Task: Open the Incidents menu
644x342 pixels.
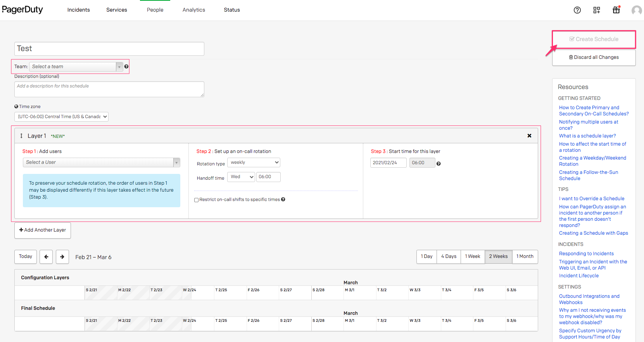Action: tap(78, 10)
